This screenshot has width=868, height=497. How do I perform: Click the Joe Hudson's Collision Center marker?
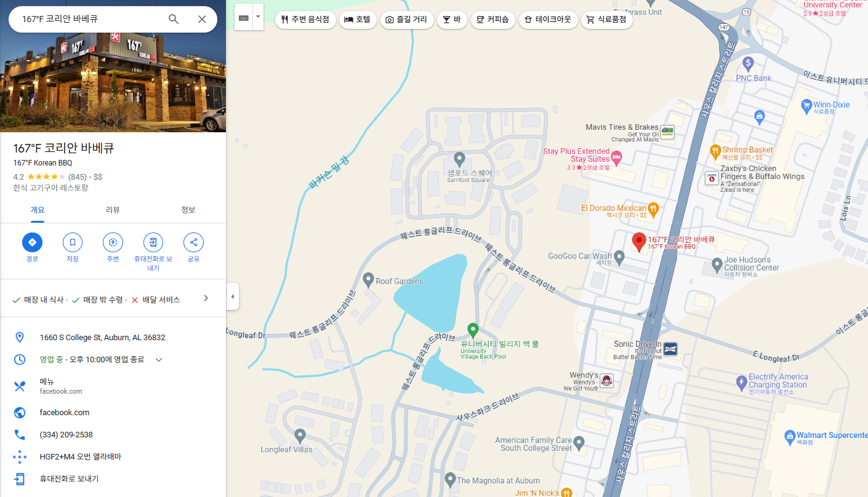(717, 265)
